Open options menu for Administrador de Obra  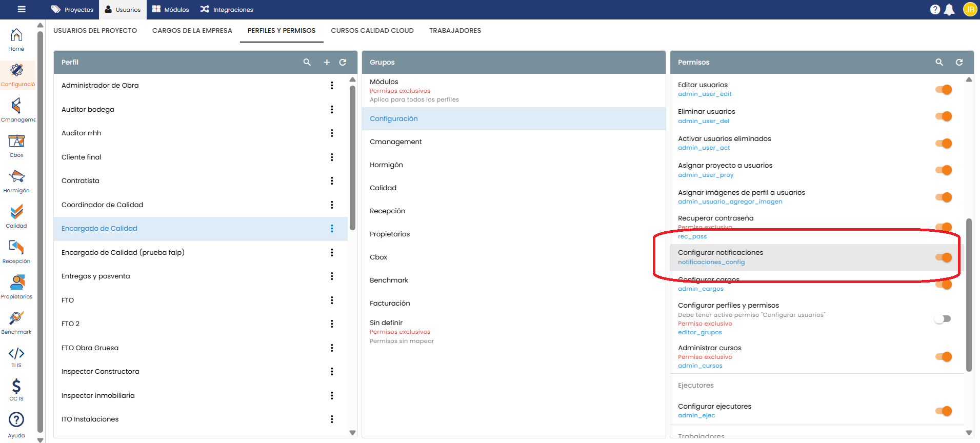click(332, 86)
